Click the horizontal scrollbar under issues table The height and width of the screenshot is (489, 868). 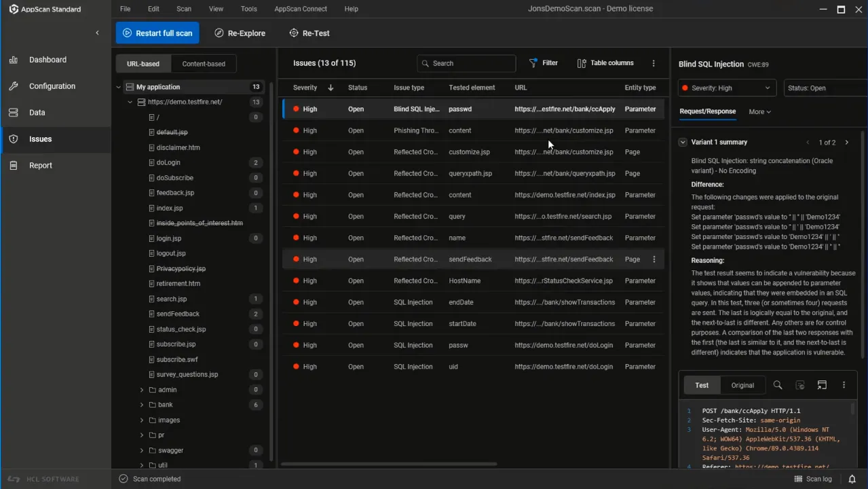pos(389,465)
